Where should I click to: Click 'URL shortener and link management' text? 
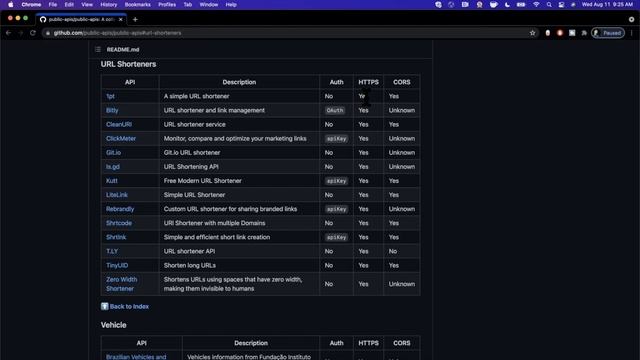[x=214, y=110]
